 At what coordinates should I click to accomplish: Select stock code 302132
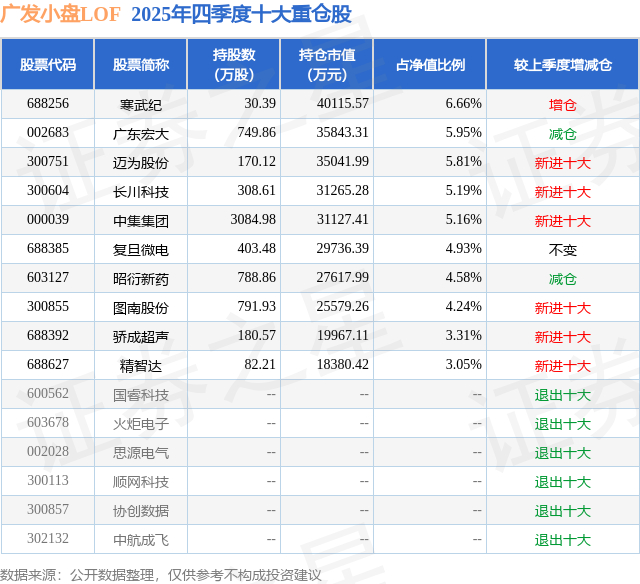(x=48, y=538)
